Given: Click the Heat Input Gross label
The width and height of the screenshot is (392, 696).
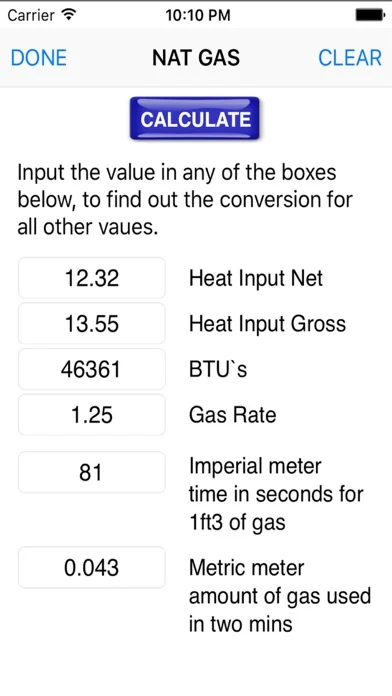Looking at the screenshot, I should (267, 324).
